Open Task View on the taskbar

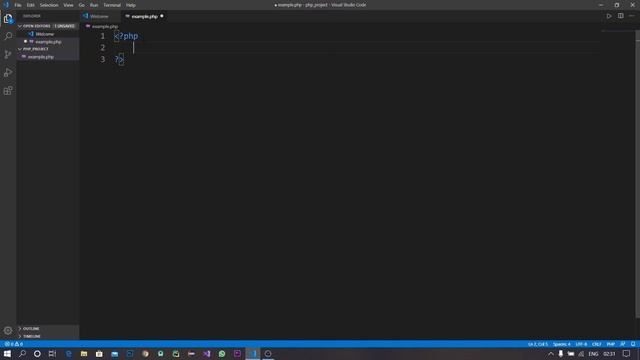click(52, 354)
